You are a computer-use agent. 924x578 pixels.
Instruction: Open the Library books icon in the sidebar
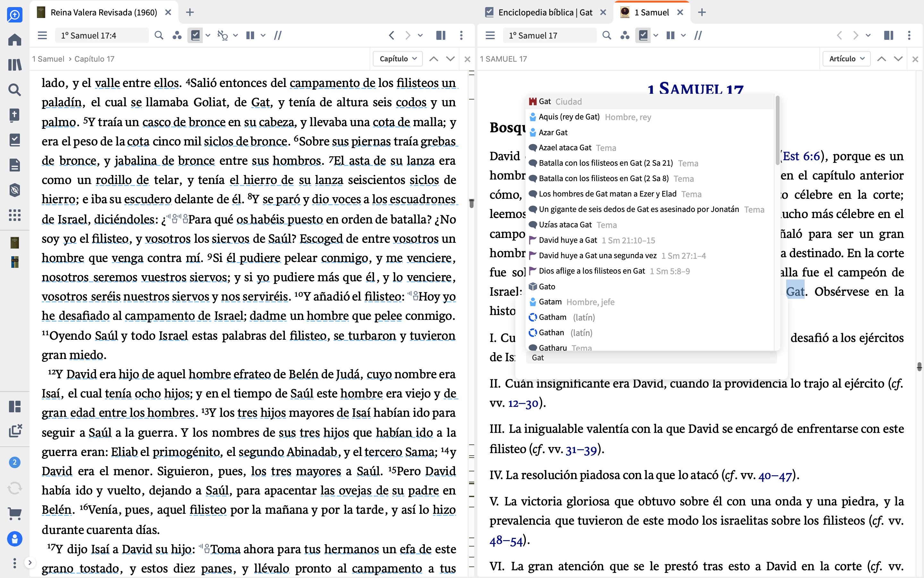click(x=14, y=65)
